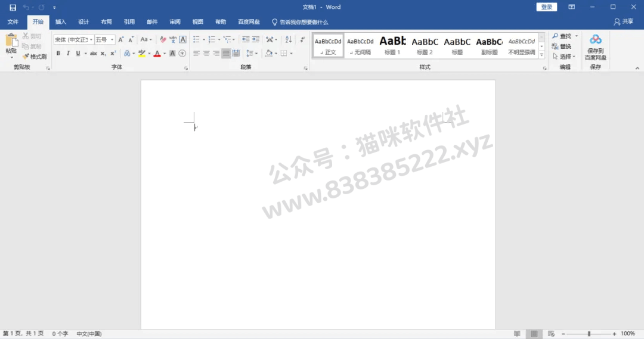This screenshot has height=339, width=644.
Task: Open the text effects gallery
Action: pyautogui.click(x=128, y=54)
